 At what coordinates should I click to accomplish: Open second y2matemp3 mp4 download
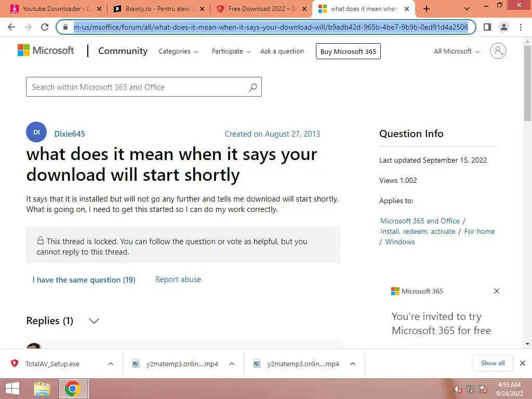point(297,364)
